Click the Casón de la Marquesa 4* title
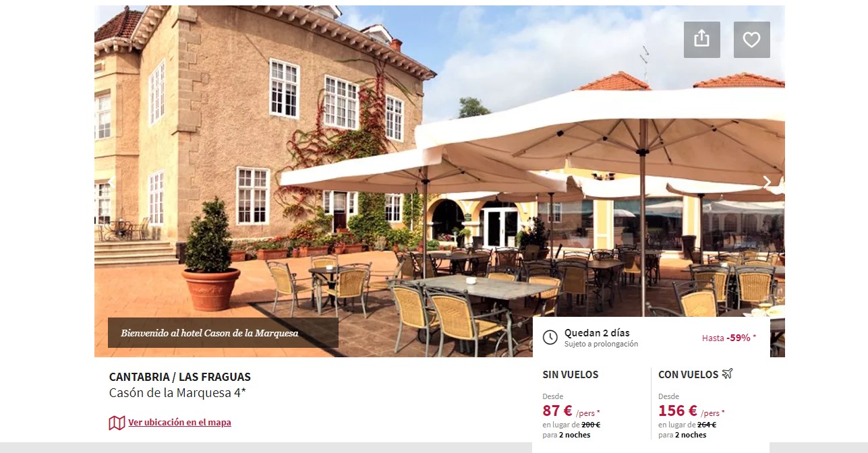Image resolution: width=868 pixels, height=453 pixels. coord(177,393)
